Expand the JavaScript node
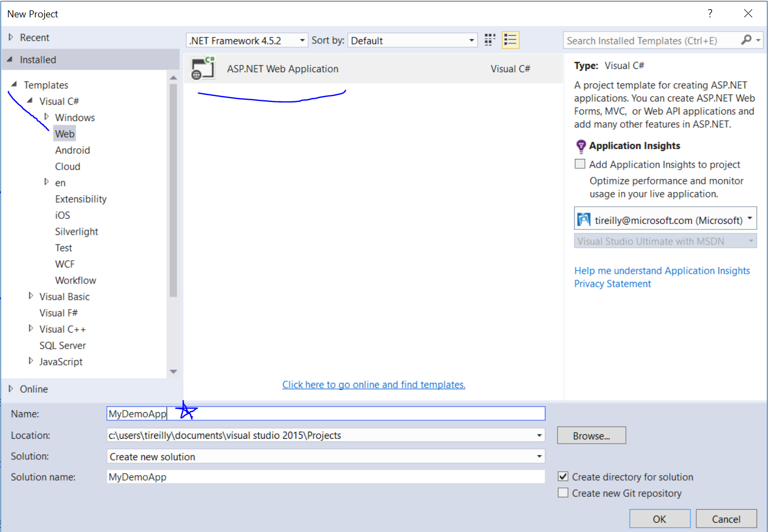 point(31,361)
